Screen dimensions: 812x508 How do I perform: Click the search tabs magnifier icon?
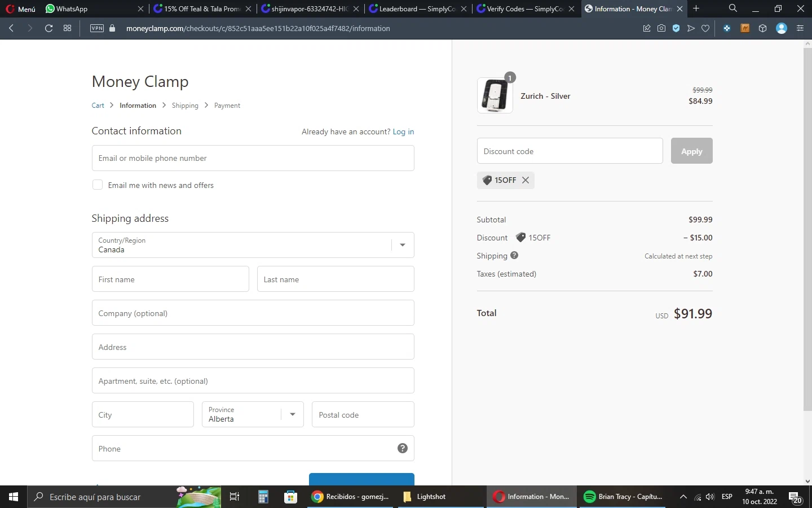pos(732,8)
